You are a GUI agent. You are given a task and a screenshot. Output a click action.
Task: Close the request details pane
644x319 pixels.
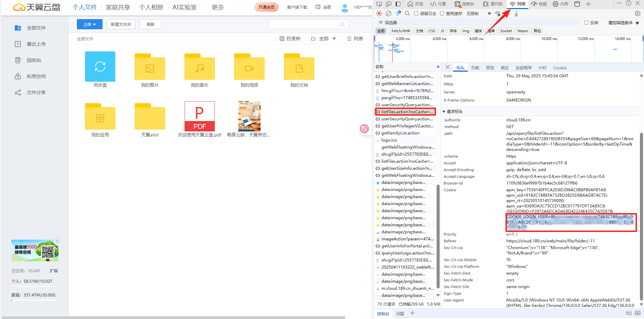pyautogui.click(x=448, y=67)
